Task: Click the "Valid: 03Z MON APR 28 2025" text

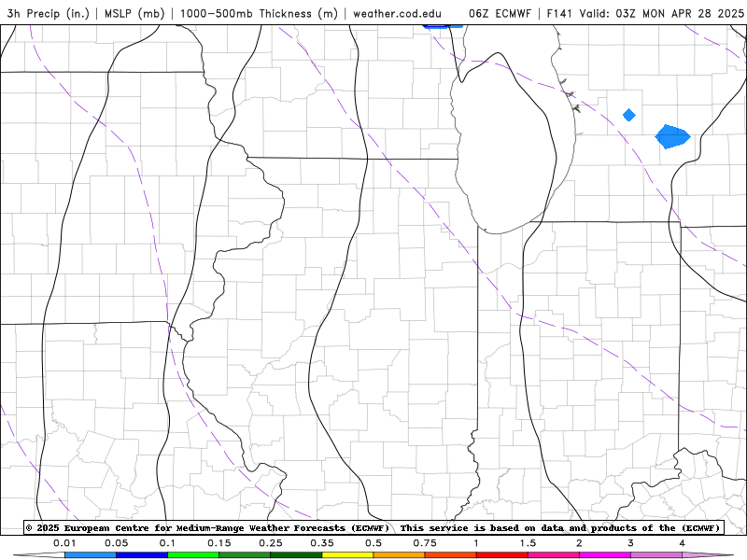Action: 661,13
